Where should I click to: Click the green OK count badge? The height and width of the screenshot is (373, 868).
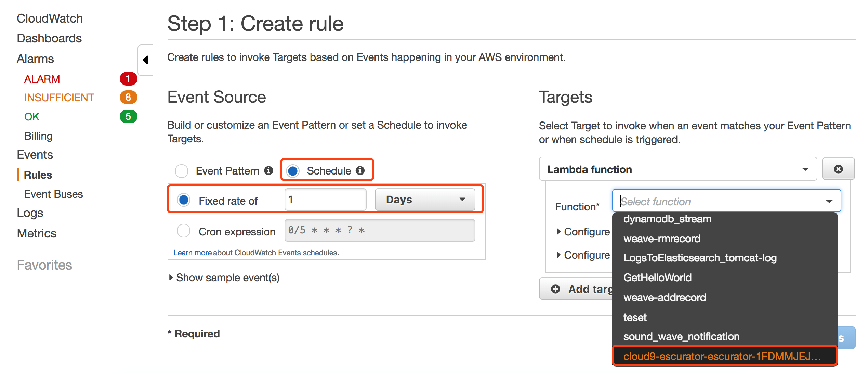coord(128,117)
